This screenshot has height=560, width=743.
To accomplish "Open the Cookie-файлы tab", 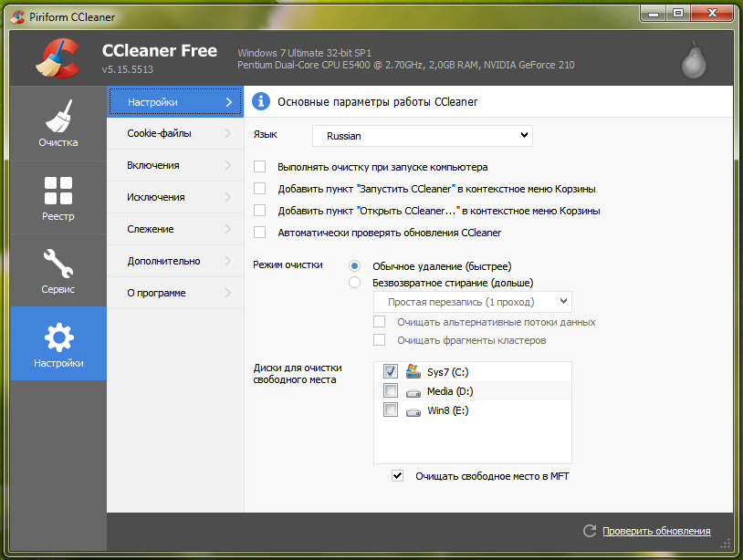I will click(x=175, y=133).
